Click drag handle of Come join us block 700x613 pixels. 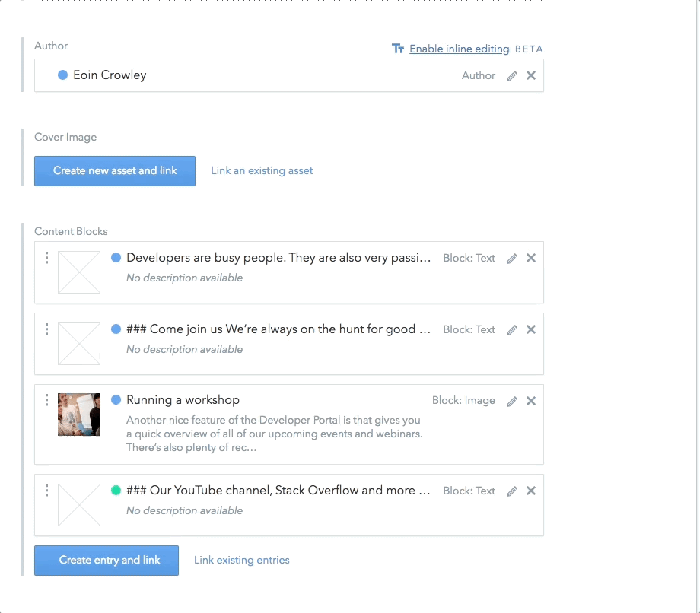(x=46, y=329)
